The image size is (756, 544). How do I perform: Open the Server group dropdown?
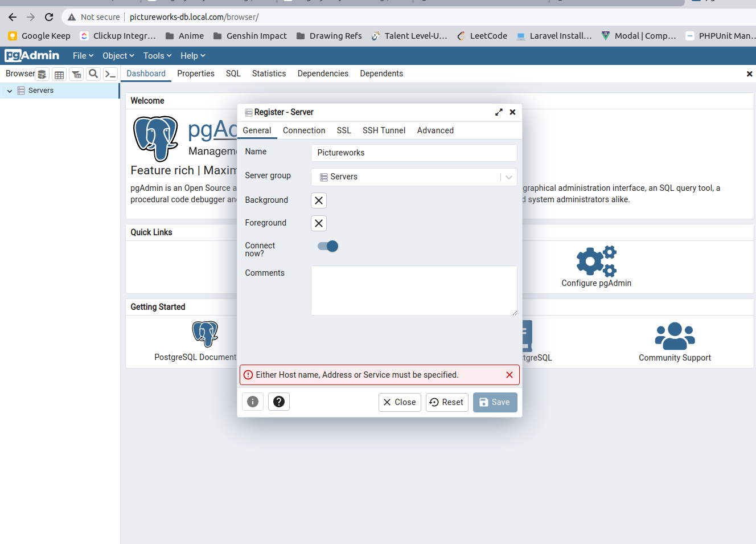pos(414,177)
